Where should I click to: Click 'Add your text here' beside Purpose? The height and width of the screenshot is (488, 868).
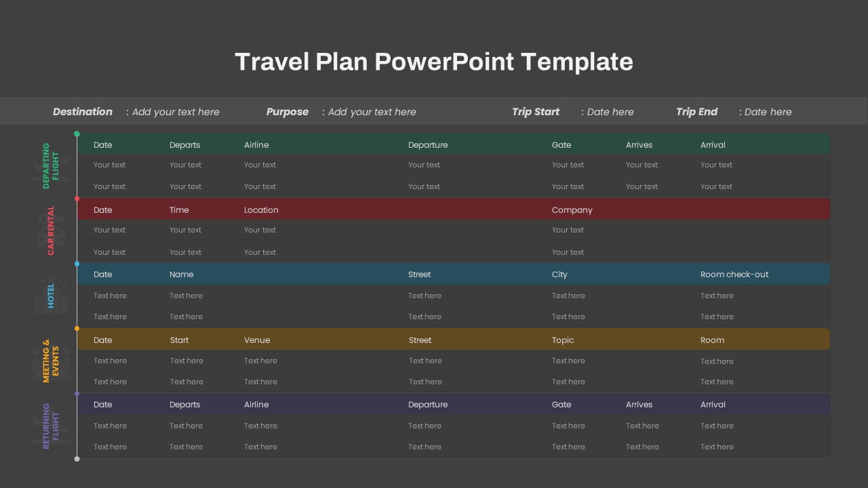click(x=372, y=112)
